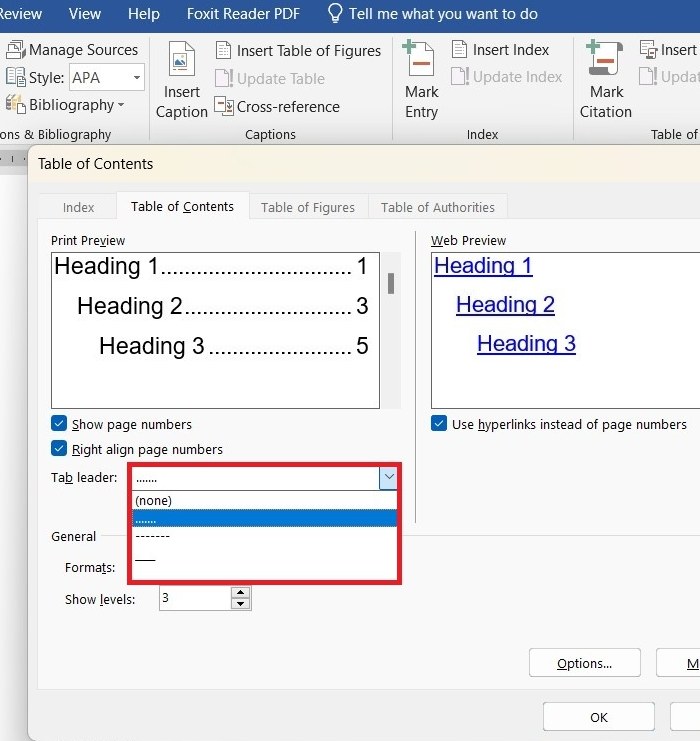Viewport: 700px width, 741px height.
Task: Open the Review ribbon tab
Action: 20,13
